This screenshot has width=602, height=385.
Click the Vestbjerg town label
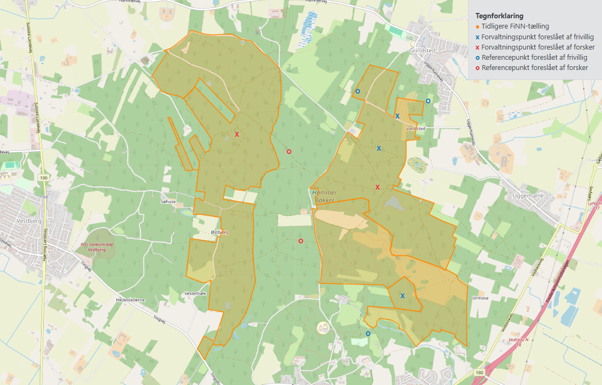(x=29, y=221)
